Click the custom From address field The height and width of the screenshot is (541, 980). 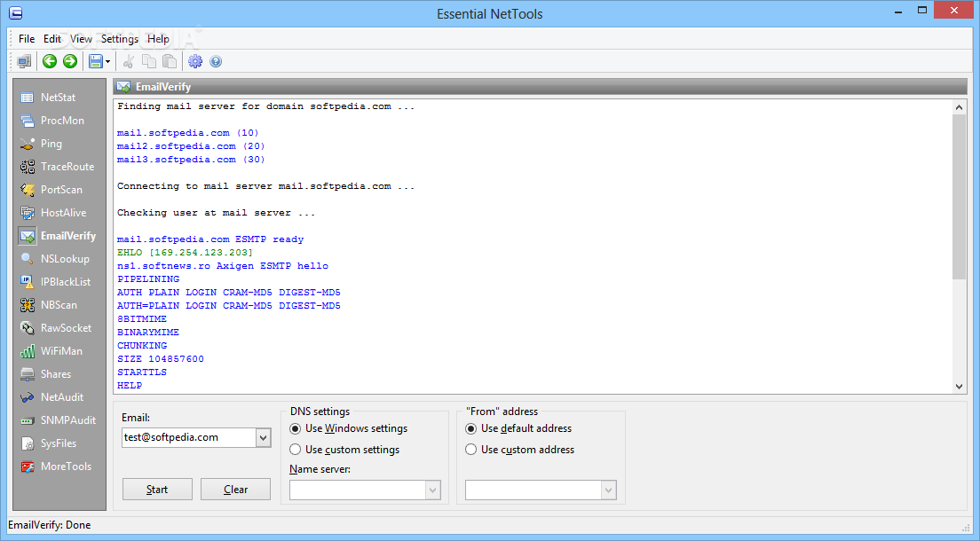(x=533, y=490)
